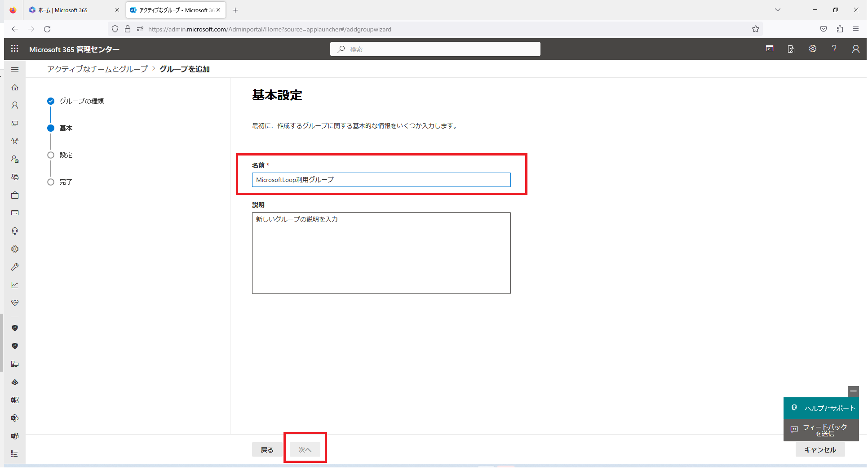Open Firefox tab list dropdown arrow
This screenshot has height=471, width=868.
778,10
